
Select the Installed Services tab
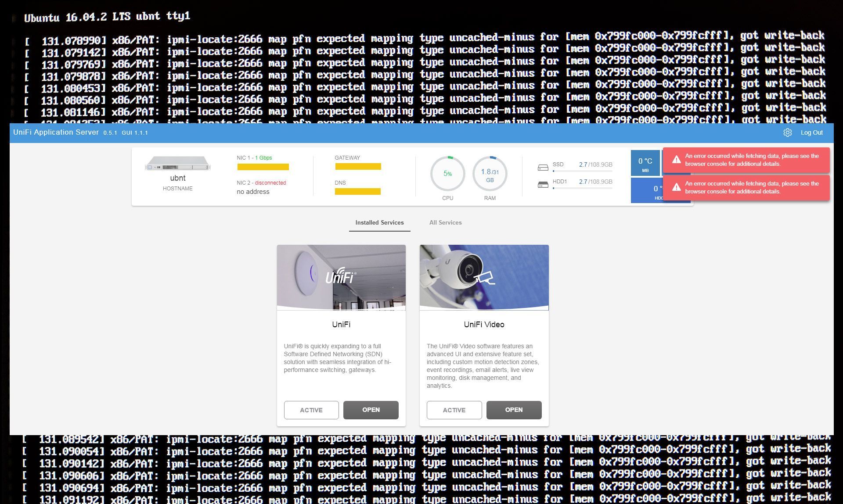[379, 222]
